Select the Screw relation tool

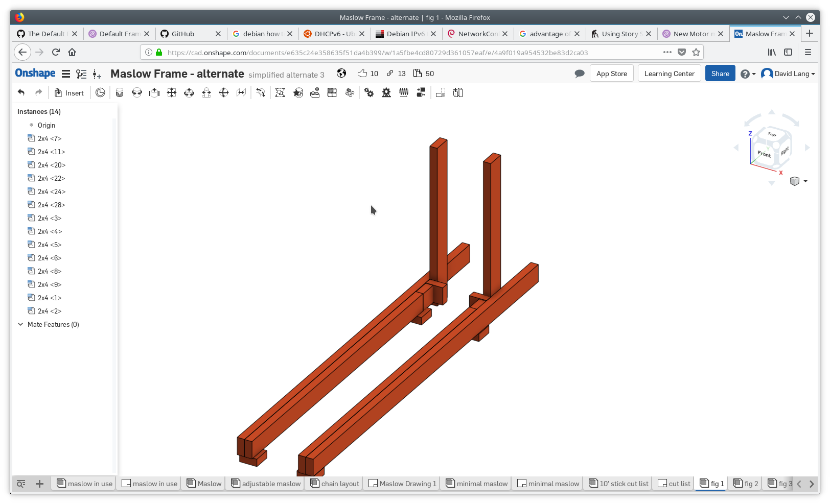(x=404, y=92)
